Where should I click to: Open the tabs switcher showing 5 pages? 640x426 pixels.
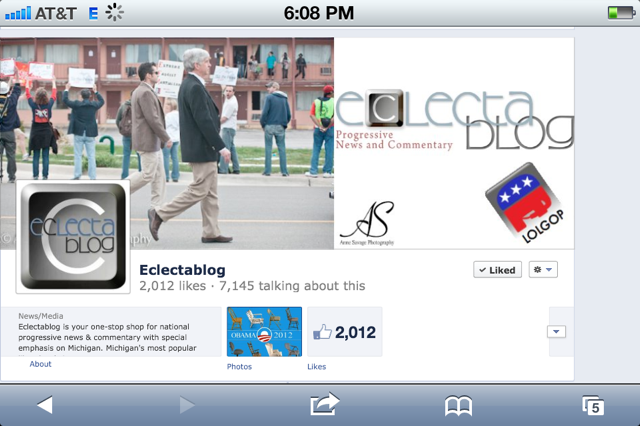pyautogui.click(x=593, y=406)
